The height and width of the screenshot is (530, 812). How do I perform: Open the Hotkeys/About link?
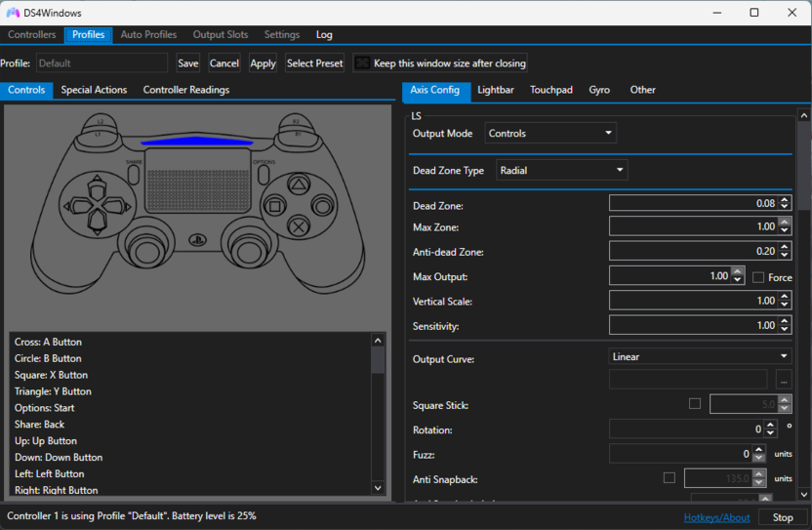point(716,517)
